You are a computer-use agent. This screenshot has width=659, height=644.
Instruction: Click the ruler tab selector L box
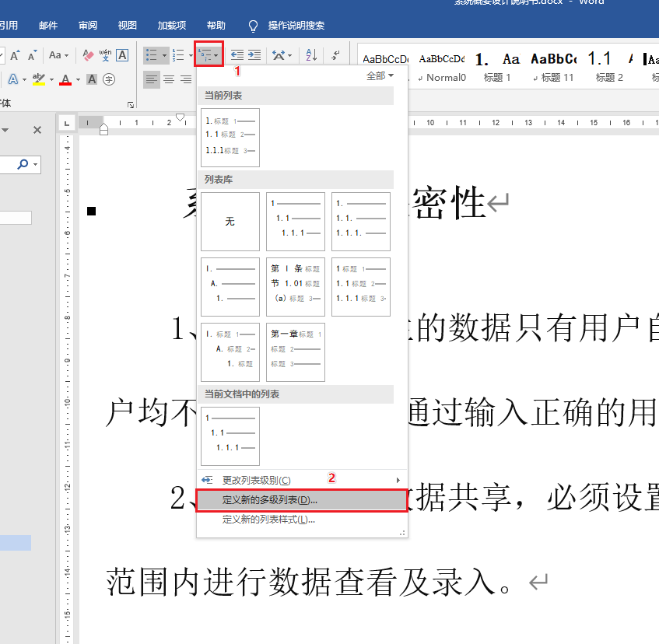[x=66, y=124]
